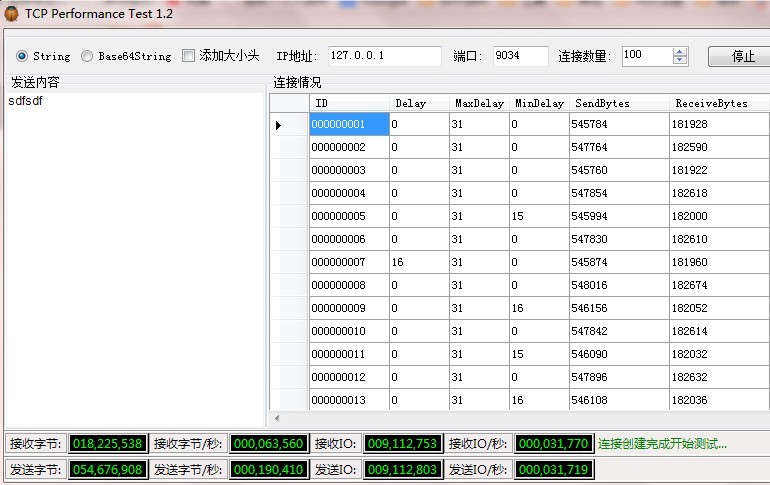Select the Base64String radio button
This screenshot has width=770, height=485.
point(87,56)
